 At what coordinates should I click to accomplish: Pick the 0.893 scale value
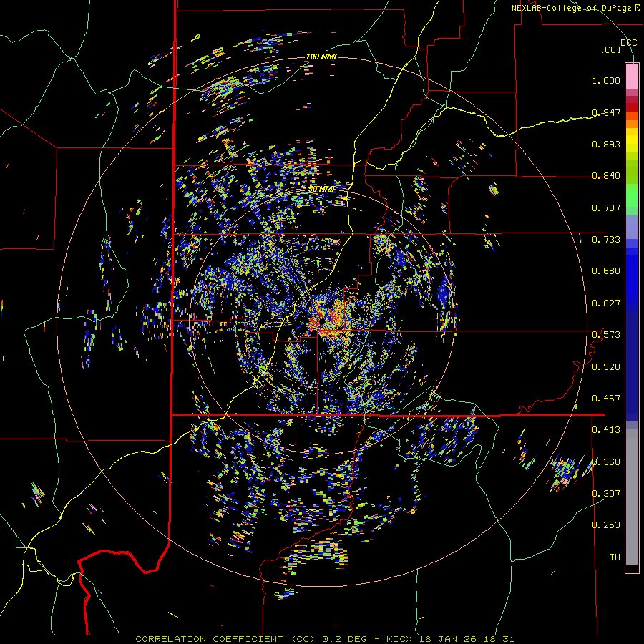click(606, 144)
